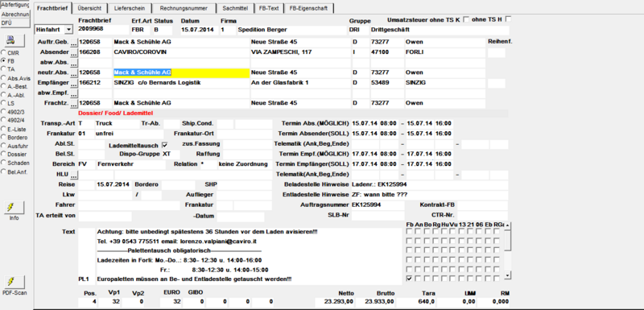Open lookup button next to Frachtz.
The image size is (644, 310).
(x=73, y=104)
